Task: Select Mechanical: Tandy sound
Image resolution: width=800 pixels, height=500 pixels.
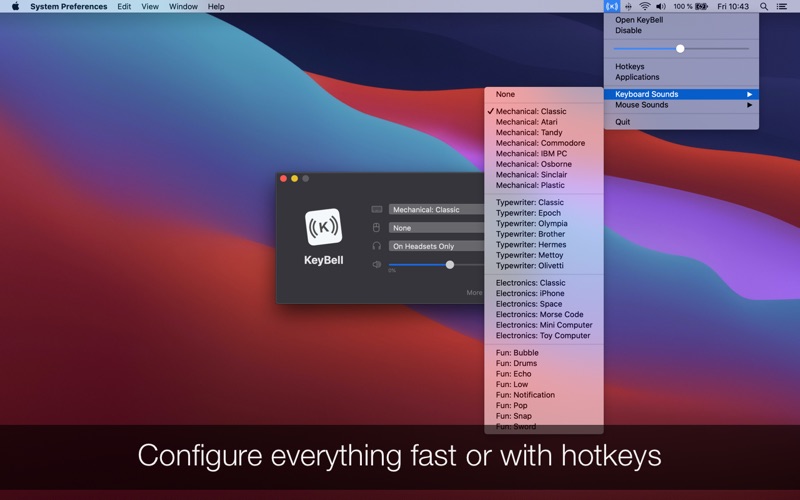Action: [544, 133]
